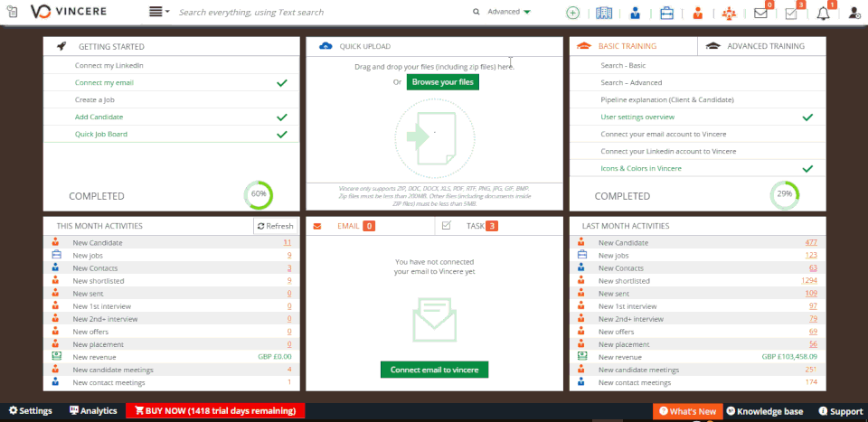This screenshot has height=422, width=868.
Task: Click the Browse your files button
Action: (x=443, y=82)
